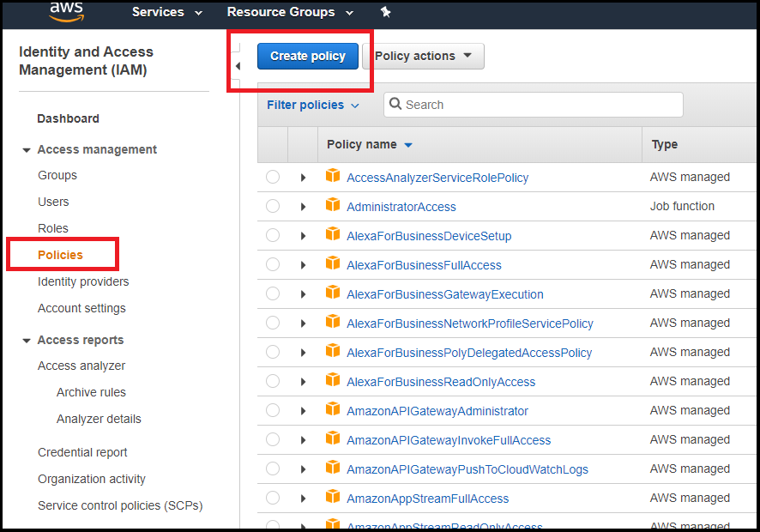Click the AlexaForBusinessFullAccess policy box icon
760x532 pixels.
[x=333, y=264]
